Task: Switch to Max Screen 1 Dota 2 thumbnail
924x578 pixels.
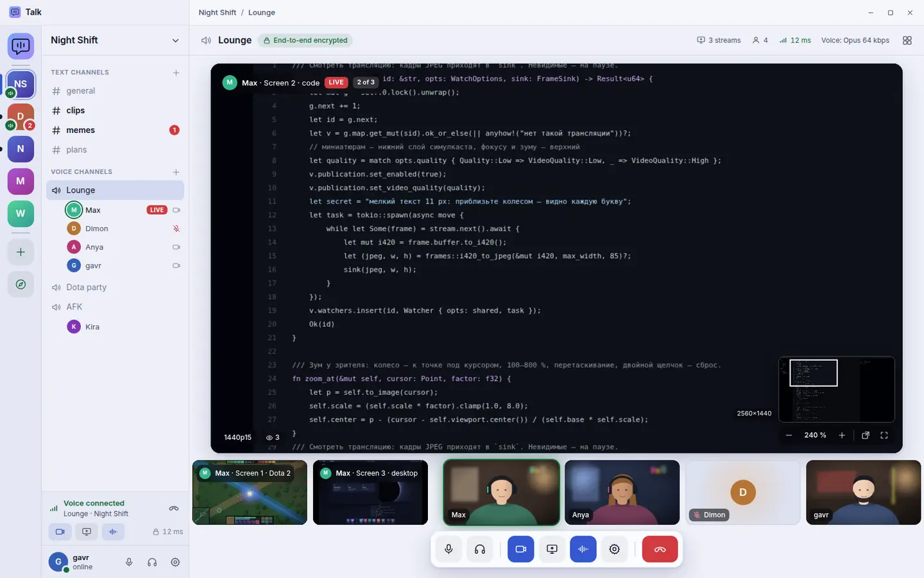Action: (250, 493)
